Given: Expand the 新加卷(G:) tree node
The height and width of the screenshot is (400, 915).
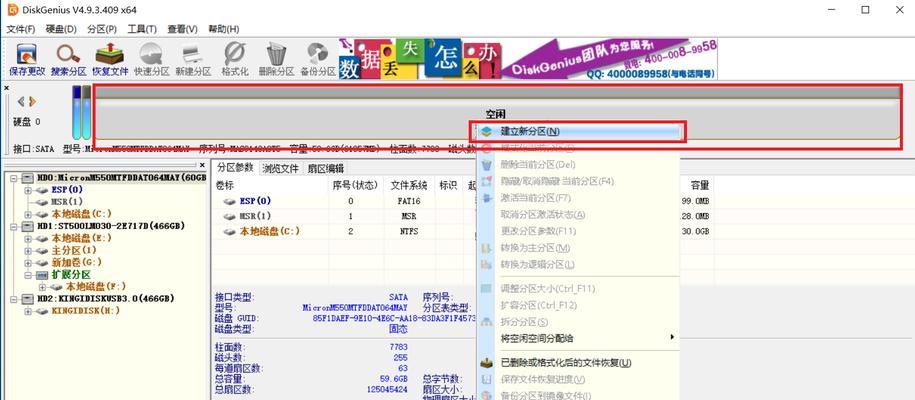Looking at the screenshot, I should pyautogui.click(x=28, y=262).
